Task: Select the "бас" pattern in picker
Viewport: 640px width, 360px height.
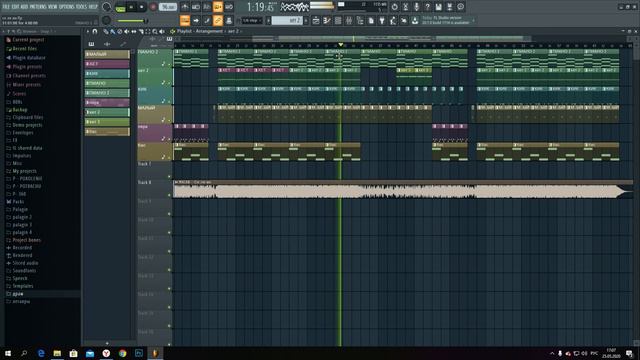Action: point(107,132)
